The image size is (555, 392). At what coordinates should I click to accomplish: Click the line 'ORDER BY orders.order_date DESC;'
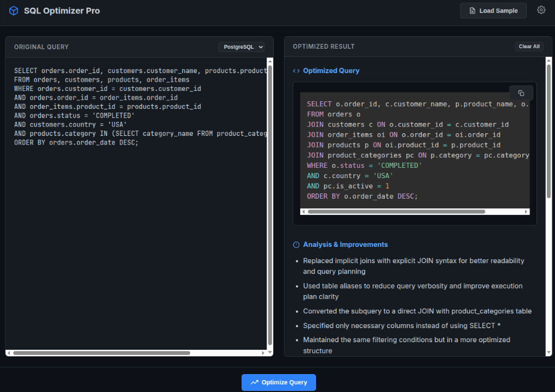click(x=76, y=142)
